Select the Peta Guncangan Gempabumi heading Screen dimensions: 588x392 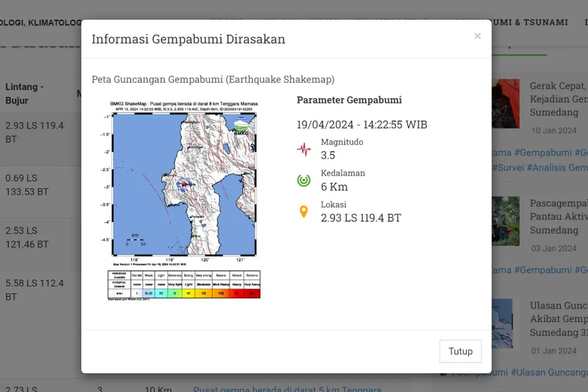(213, 79)
